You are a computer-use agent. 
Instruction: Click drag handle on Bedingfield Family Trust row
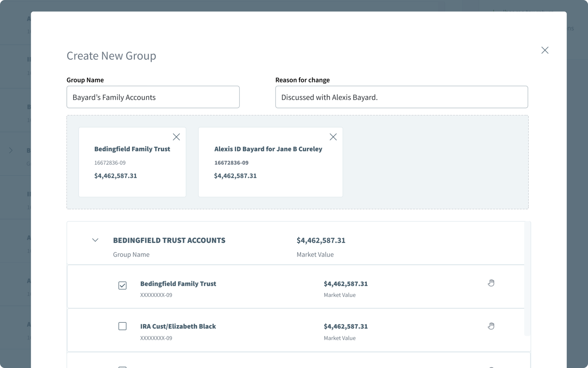(x=491, y=283)
